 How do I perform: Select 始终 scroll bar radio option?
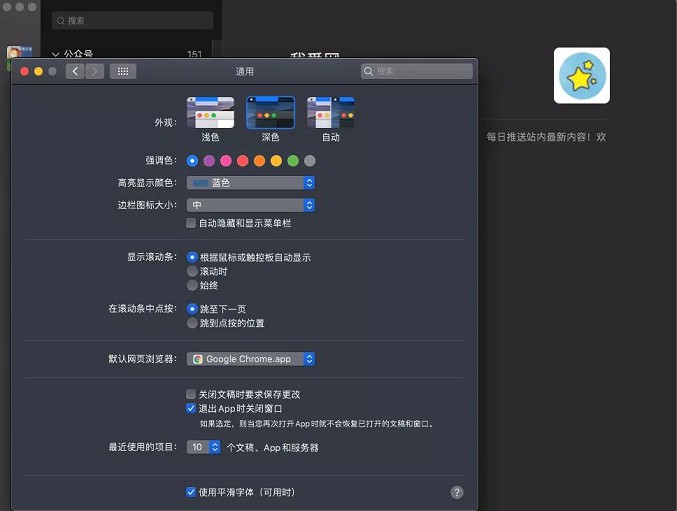click(x=192, y=285)
